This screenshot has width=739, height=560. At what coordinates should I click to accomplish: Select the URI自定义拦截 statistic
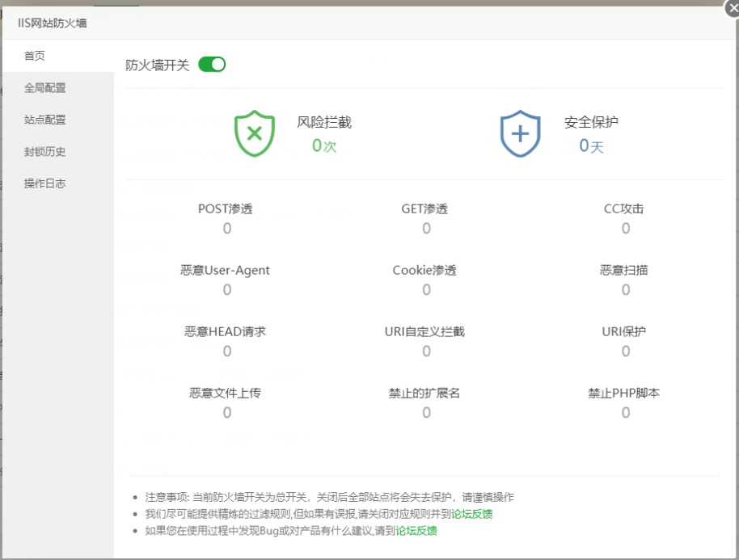coord(425,342)
